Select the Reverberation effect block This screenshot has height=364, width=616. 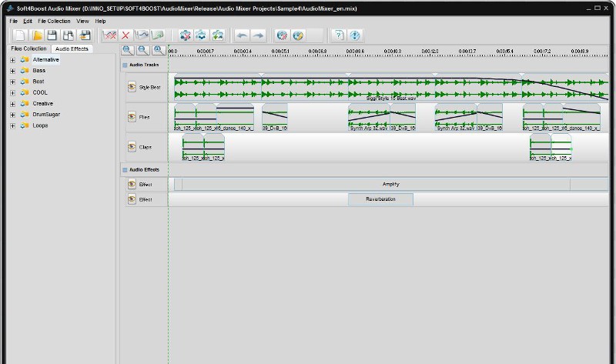pos(380,199)
